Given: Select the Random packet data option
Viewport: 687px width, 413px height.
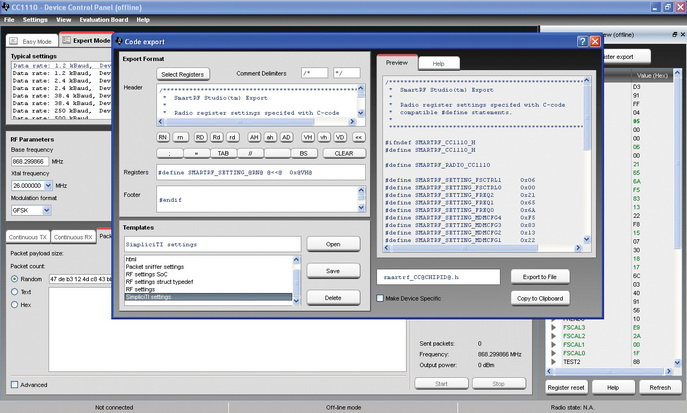Looking at the screenshot, I should (x=14, y=279).
